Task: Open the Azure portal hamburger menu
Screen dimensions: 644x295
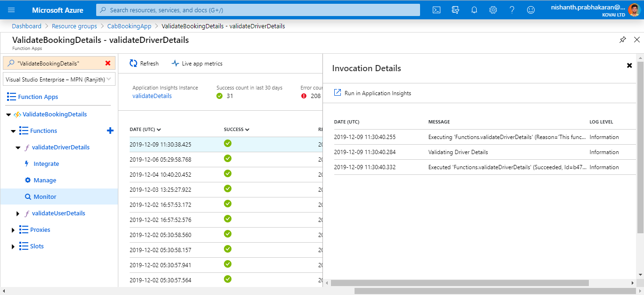Action: point(11,10)
